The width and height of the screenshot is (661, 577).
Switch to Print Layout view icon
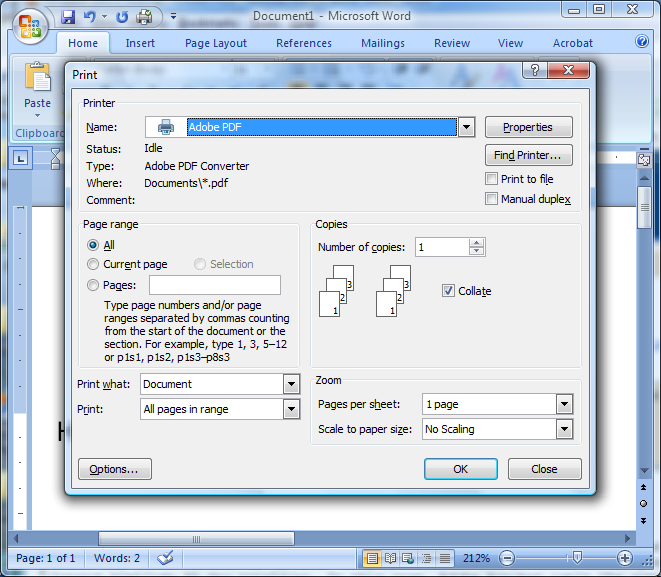click(x=372, y=558)
